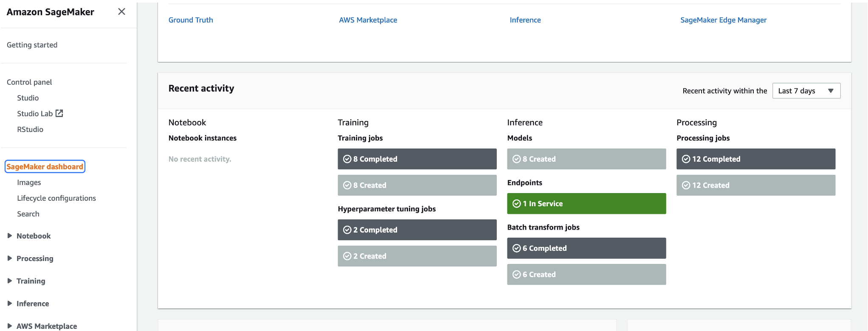This screenshot has width=868, height=331.
Task: Click the Notebook instances label
Action: (203, 138)
